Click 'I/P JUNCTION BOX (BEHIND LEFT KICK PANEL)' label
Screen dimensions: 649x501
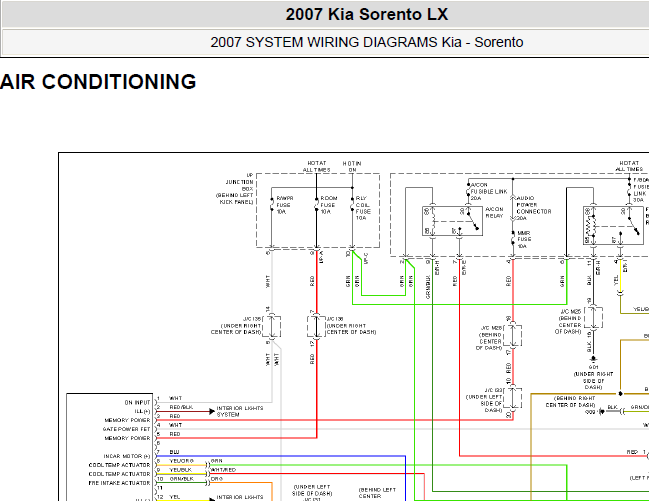[x=235, y=189]
